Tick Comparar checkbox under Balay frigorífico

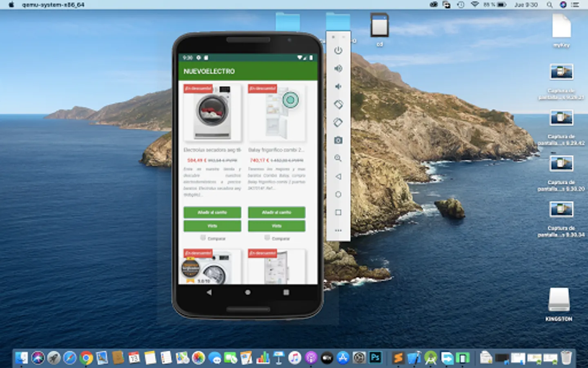tap(267, 238)
